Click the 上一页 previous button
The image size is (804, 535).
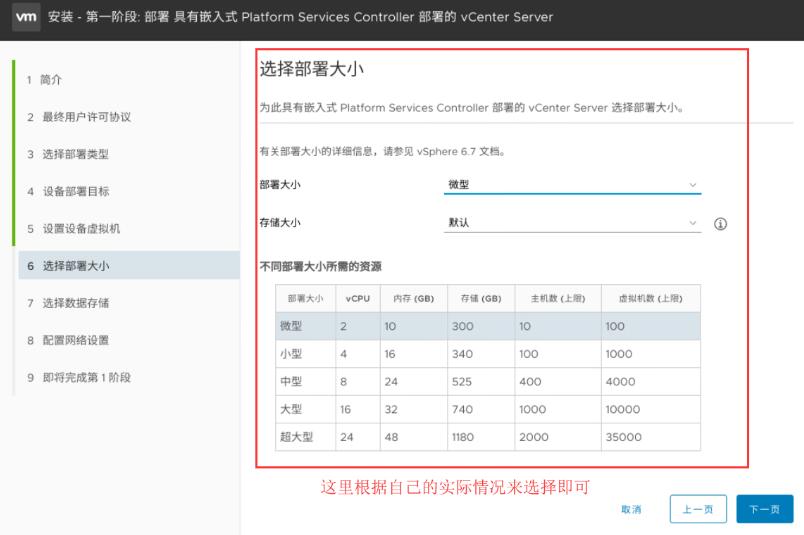pyautogui.click(x=698, y=509)
